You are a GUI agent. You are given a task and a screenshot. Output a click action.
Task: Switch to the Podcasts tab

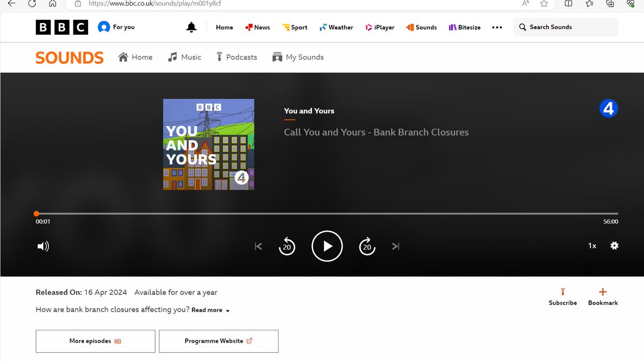237,57
